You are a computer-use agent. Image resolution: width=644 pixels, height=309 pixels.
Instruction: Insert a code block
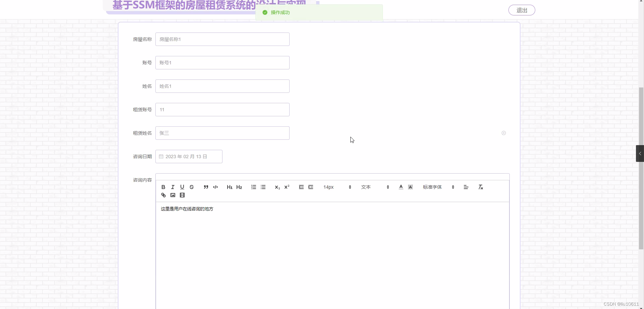coord(215,187)
